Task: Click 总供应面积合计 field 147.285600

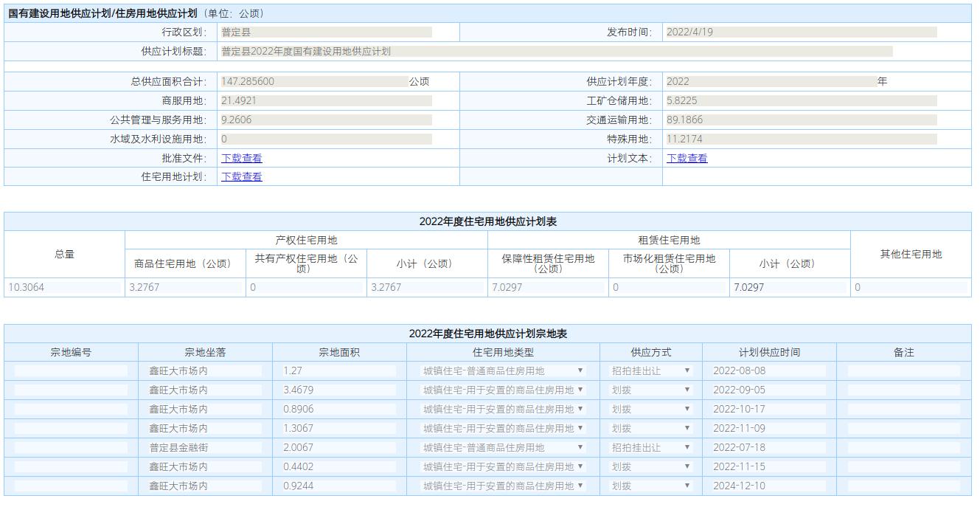Action: click(x=314, y=81)
